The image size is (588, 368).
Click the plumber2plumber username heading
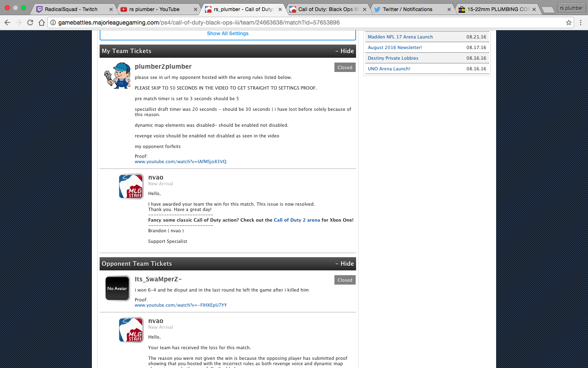(x=163, y=67)
